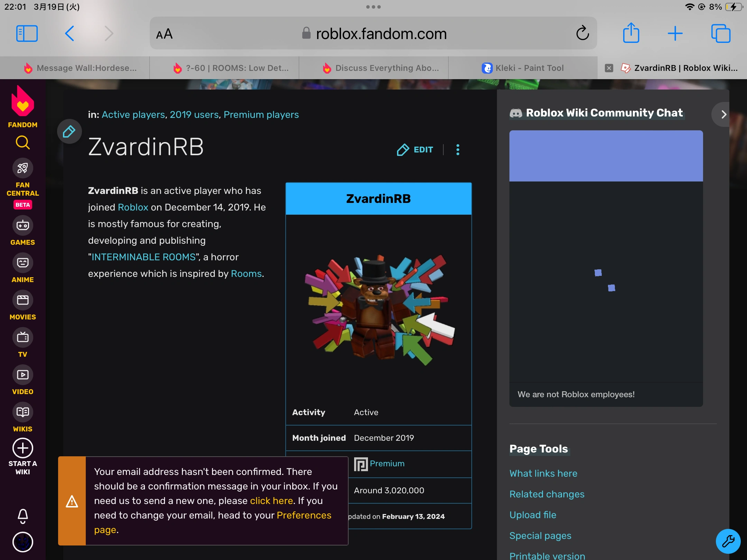
Task: Open the wrench tools floating button
Action: pos(728,541)
